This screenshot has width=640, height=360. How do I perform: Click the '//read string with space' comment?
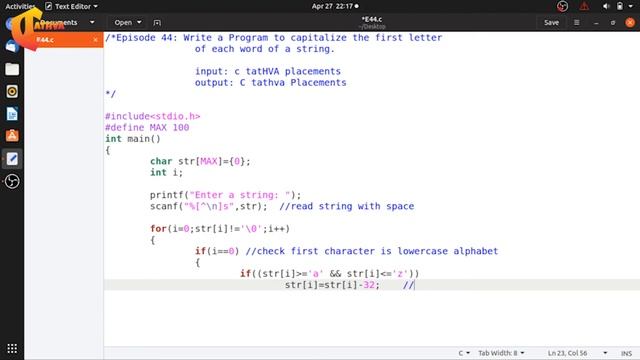click(x=347, y=206)
